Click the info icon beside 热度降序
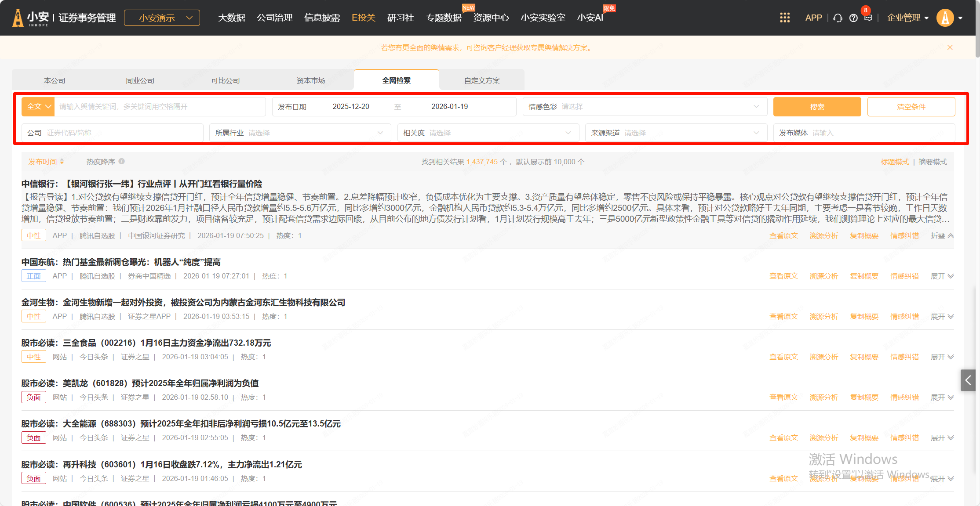 (x=122, y=161)
